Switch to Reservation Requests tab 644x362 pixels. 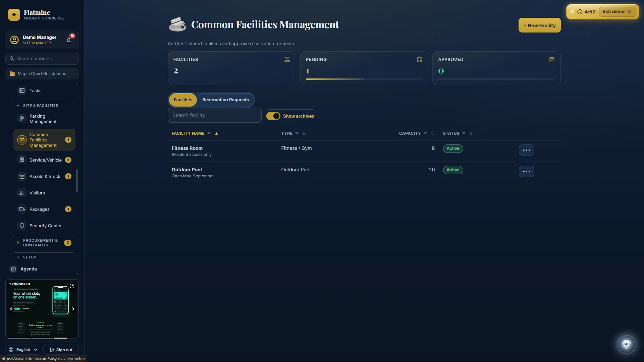pos(225,100)
